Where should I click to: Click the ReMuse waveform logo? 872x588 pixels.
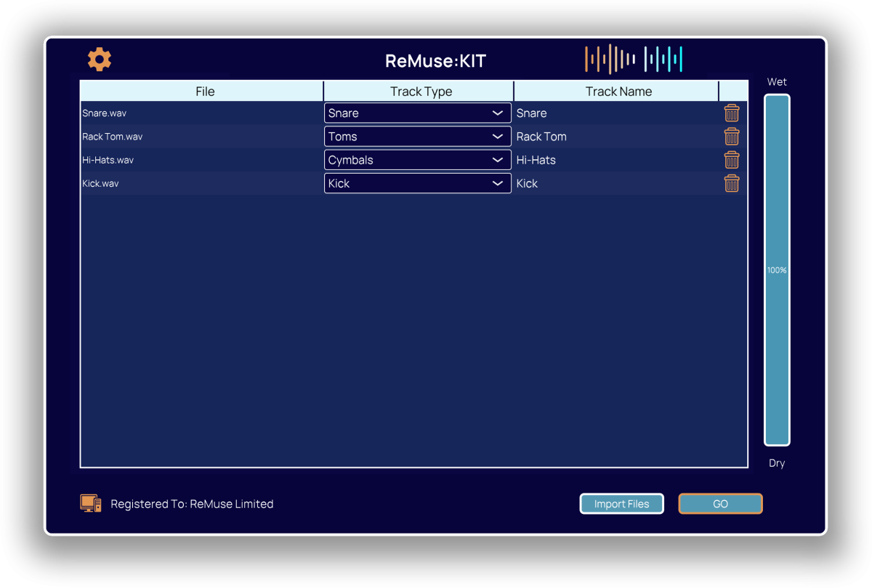634,60
